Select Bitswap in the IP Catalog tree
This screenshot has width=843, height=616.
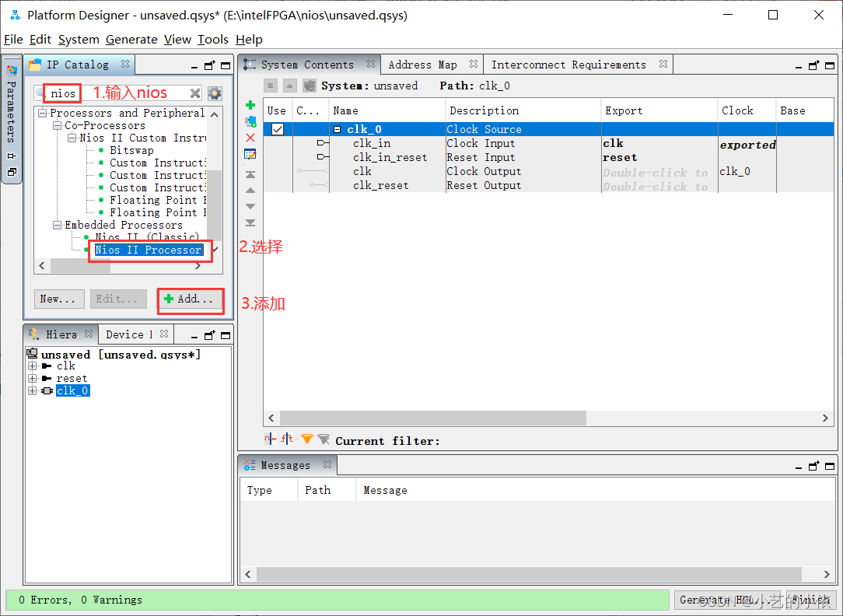(131, 151)
